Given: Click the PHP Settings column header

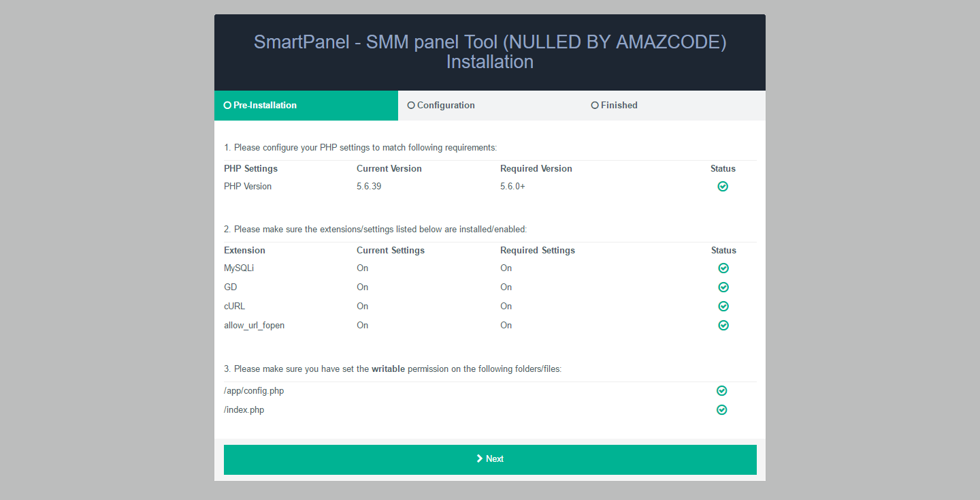Looking at the screenshot, I should tap(251, 169).
